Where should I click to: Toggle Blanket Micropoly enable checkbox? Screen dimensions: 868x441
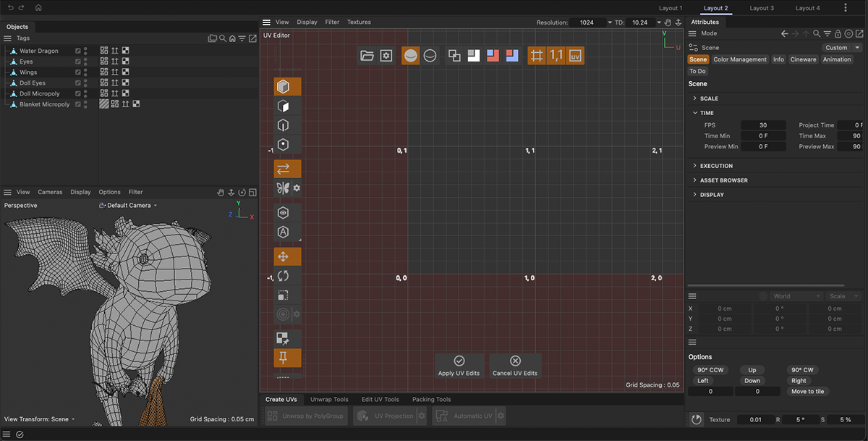[78, 104]
